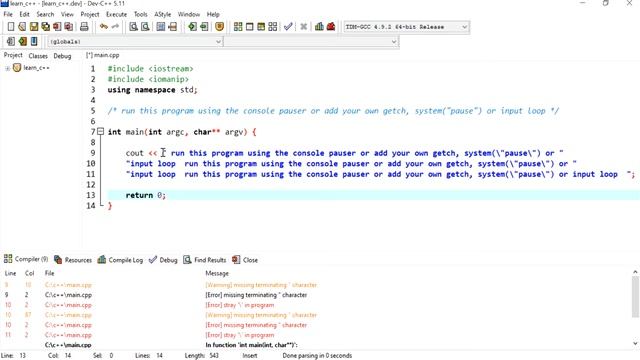The height and width of the screenshot is (360, 640).
Task: Select the main.cpp editor tab
Action: (103, 55)
